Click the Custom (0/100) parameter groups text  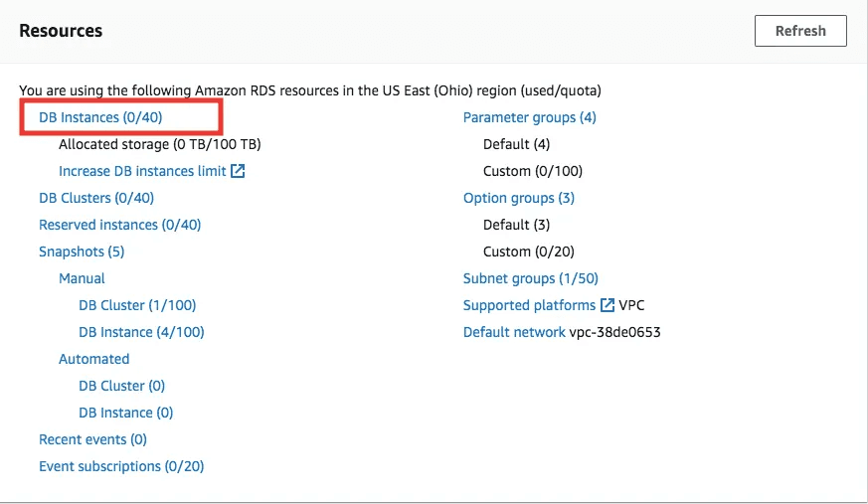(533, 171)
